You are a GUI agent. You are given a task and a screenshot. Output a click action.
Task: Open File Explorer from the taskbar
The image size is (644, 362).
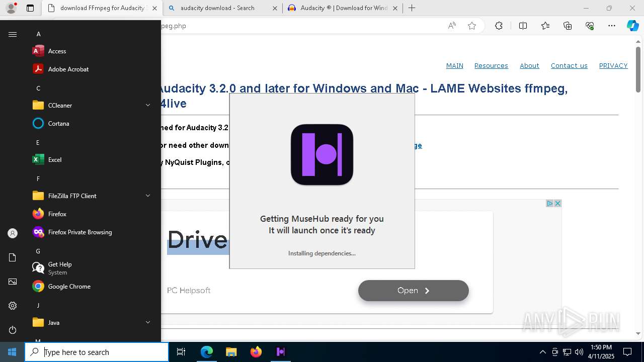tap(231, 352)
